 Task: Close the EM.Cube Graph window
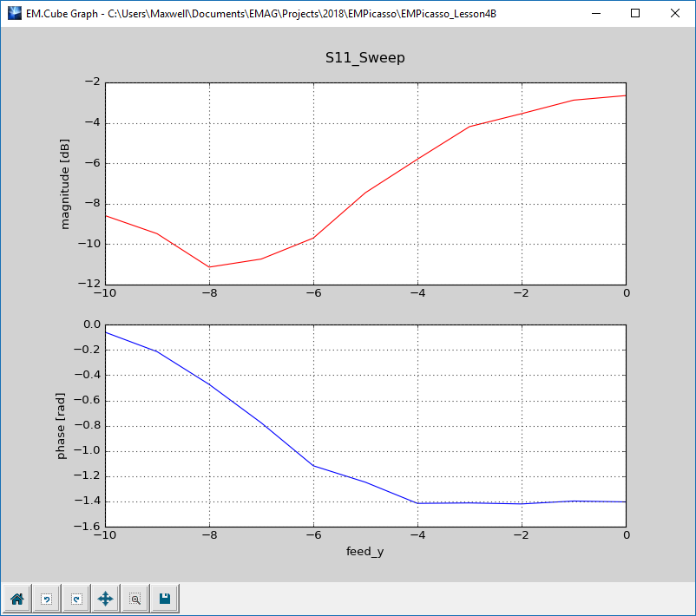coord(674,13)
